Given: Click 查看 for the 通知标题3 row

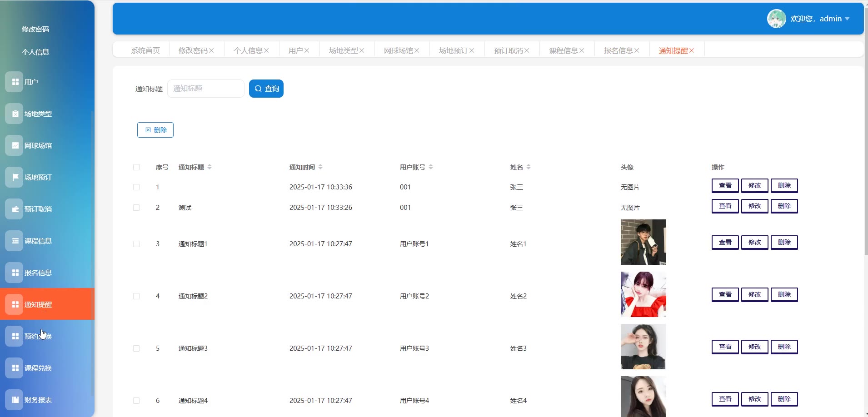Looking at the screenshot, I should pyautogui.click(x=725, y=347).
